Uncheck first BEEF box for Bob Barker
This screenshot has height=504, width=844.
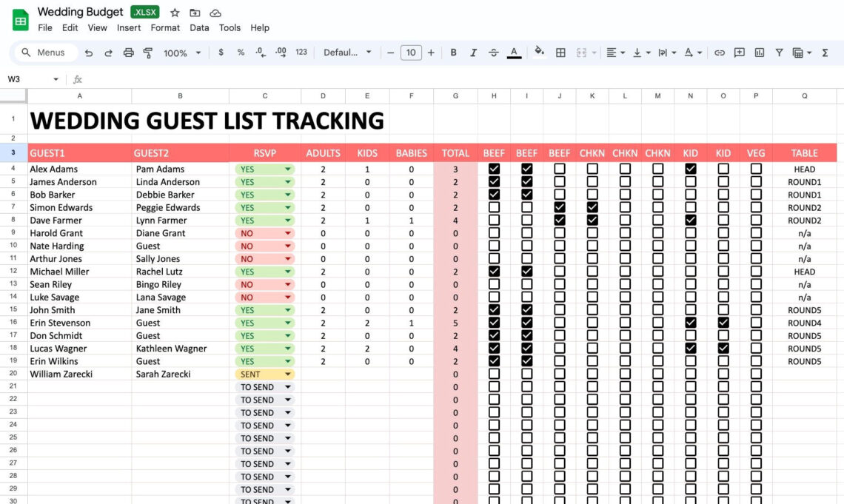(x=494, y=195)
